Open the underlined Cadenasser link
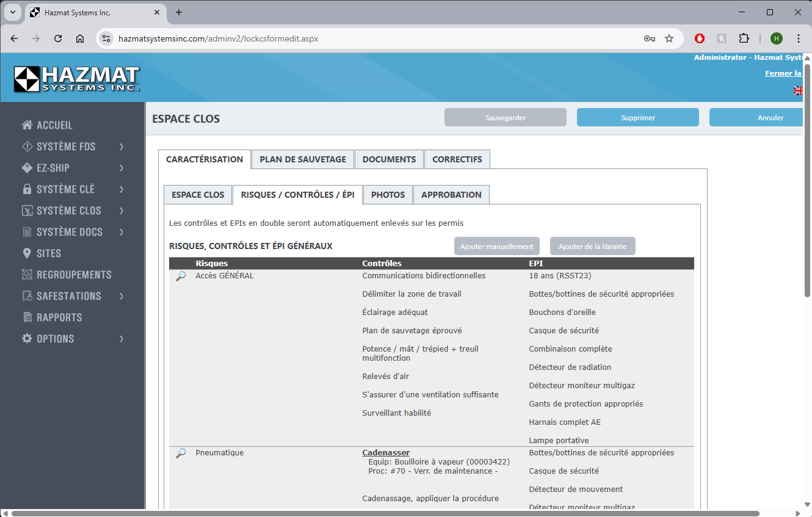 tap(386, 453)
